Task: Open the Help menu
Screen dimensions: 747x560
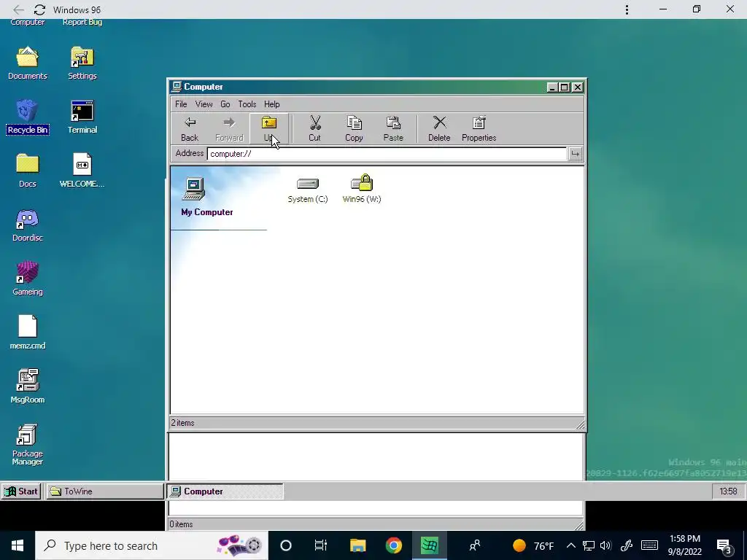Action: (271, 104)
